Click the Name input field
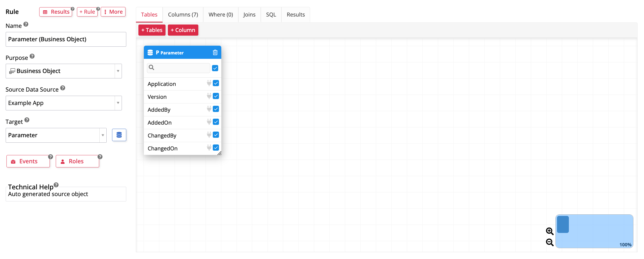 point(66,39)
